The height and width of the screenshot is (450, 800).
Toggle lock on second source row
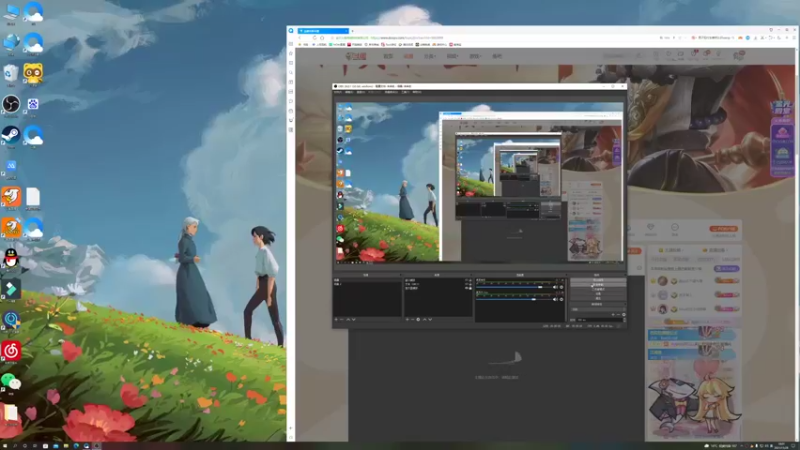tap(470, 284)
